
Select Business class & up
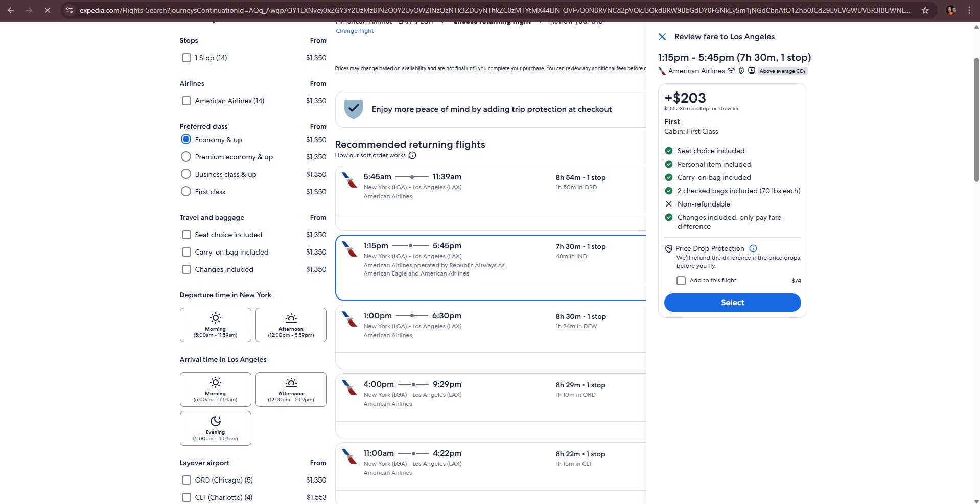coord(186,174)
